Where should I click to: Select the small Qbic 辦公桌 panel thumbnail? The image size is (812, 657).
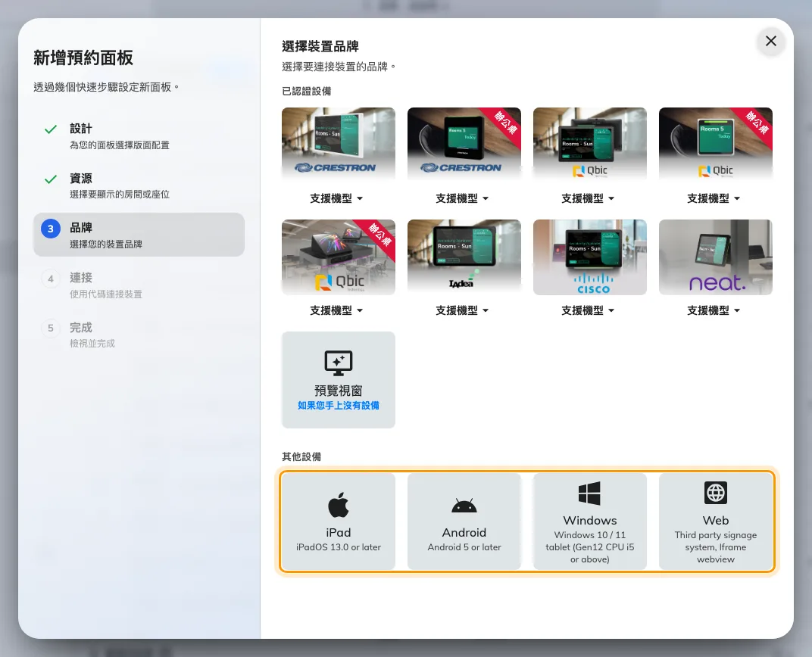point(716,143)
